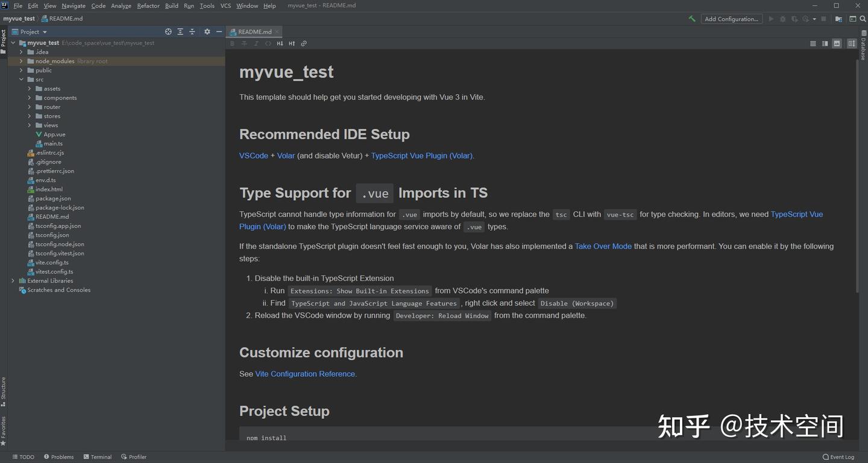Click Add Configuration button

[x=731, y=19]
